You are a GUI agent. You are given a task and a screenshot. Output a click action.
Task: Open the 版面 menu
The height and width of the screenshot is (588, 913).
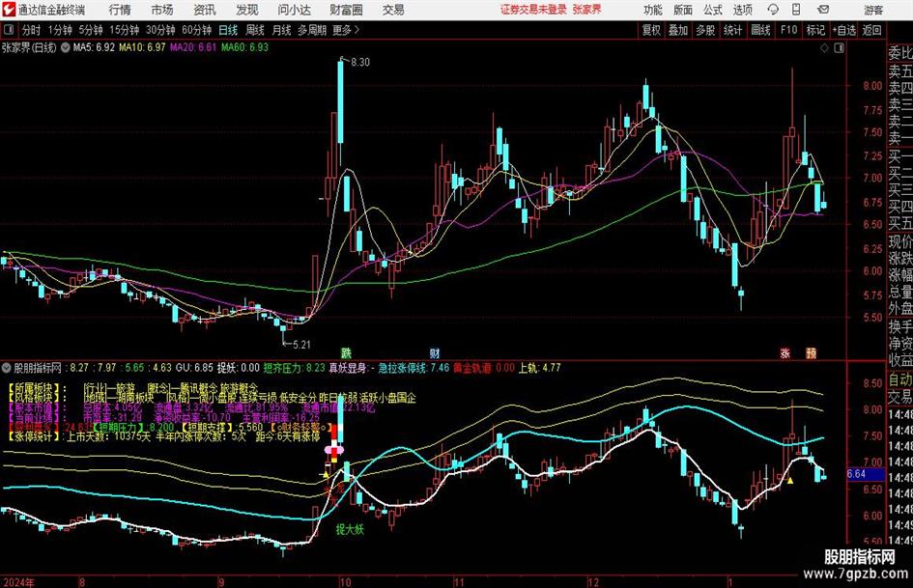(683, 10)
